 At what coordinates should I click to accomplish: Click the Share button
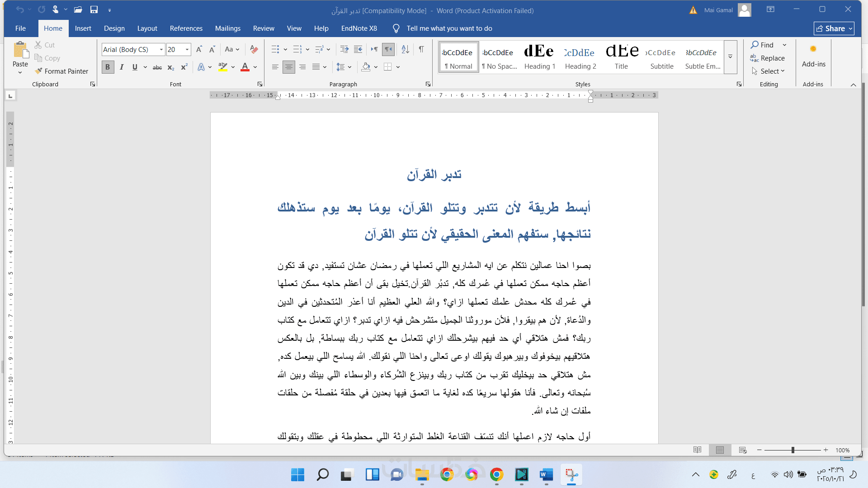[834, 28]
